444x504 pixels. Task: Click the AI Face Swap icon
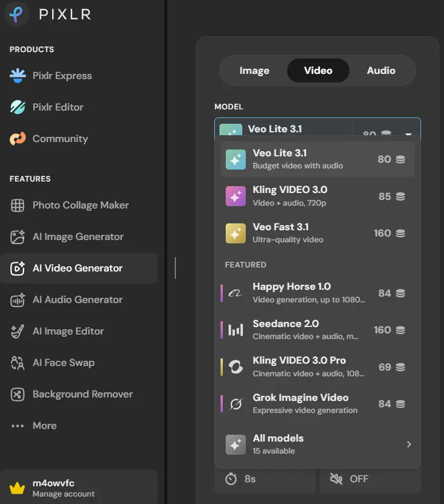click(17, 363)
